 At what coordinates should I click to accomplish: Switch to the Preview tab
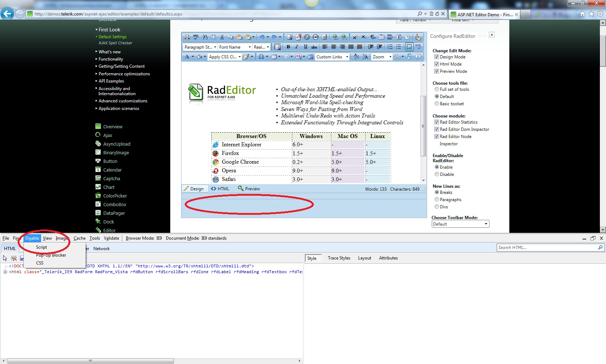pos(249,189)
